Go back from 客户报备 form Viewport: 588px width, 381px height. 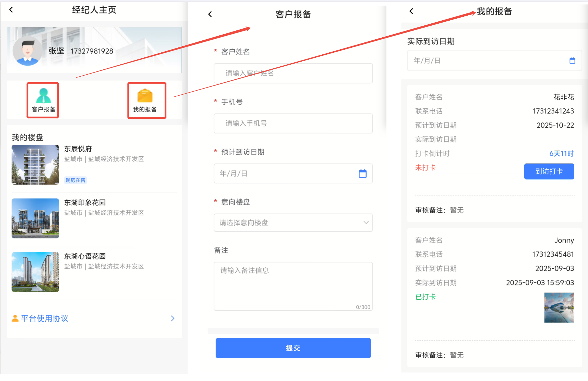[210, 14]
